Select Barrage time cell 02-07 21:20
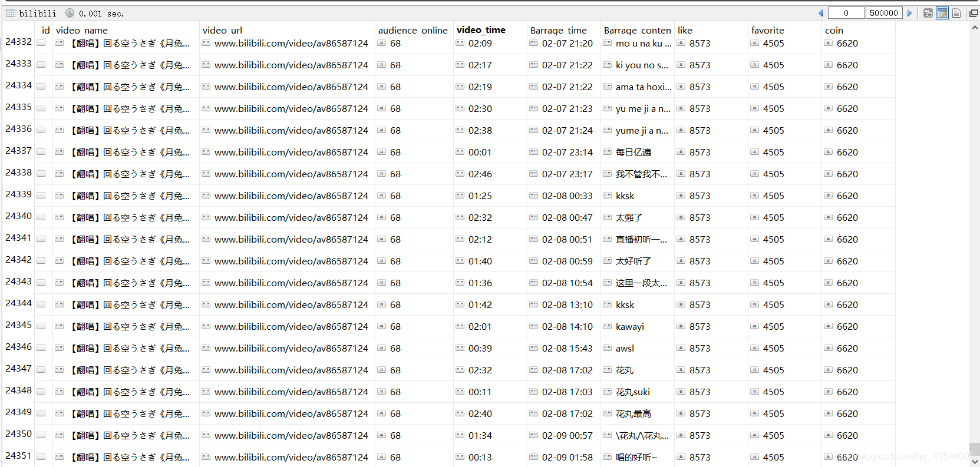The width and height of the screenshot is (980, 467). (567, 44)
